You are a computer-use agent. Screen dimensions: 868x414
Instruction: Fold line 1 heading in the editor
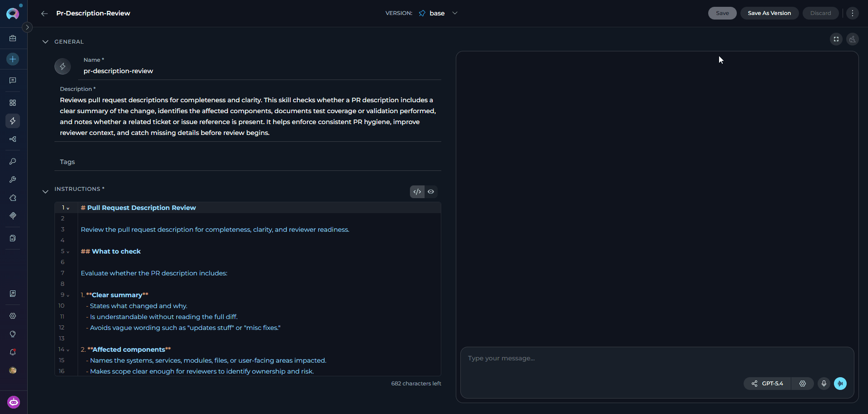[68, 208]
